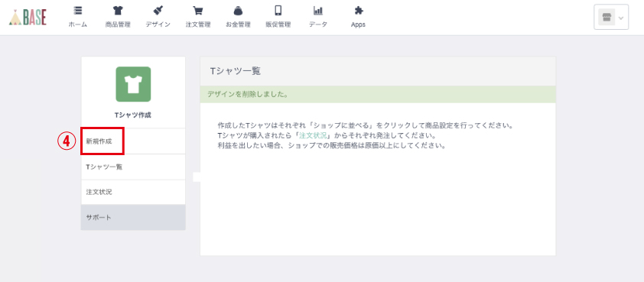
Task: Open the Apps puzzle piece icon
Action: (x=358, y=11)
